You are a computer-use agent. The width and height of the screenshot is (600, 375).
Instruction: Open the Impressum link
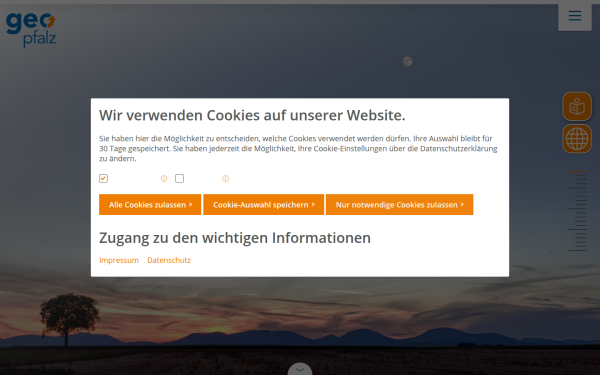point(119,260)
